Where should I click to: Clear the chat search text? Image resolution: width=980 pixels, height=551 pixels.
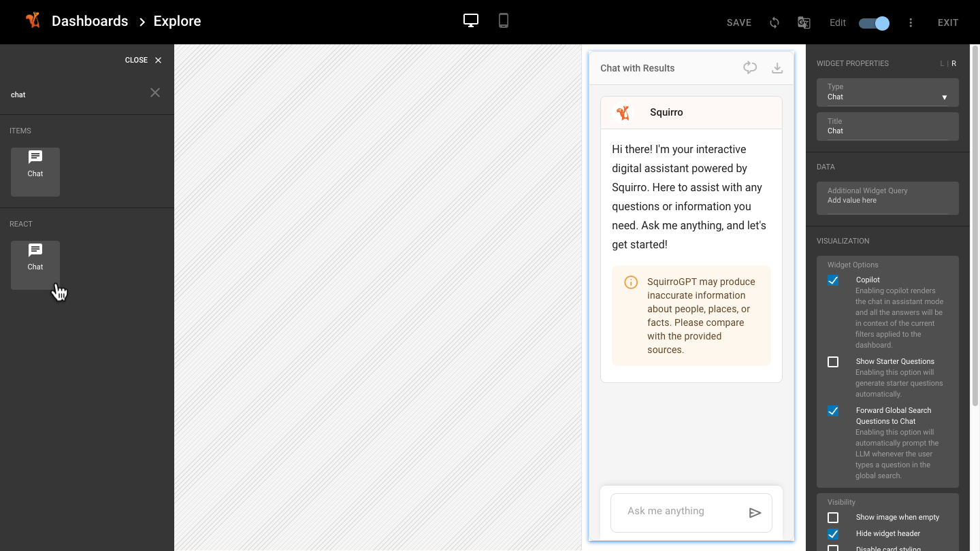point(155,93)
